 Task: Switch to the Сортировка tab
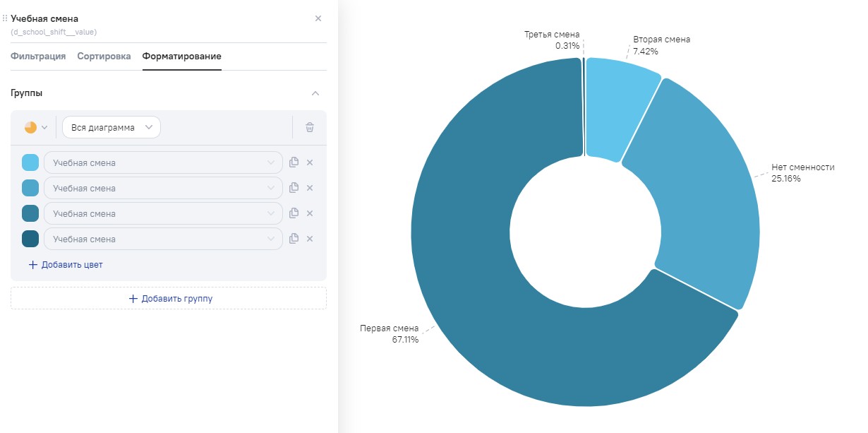click(104, 57)
